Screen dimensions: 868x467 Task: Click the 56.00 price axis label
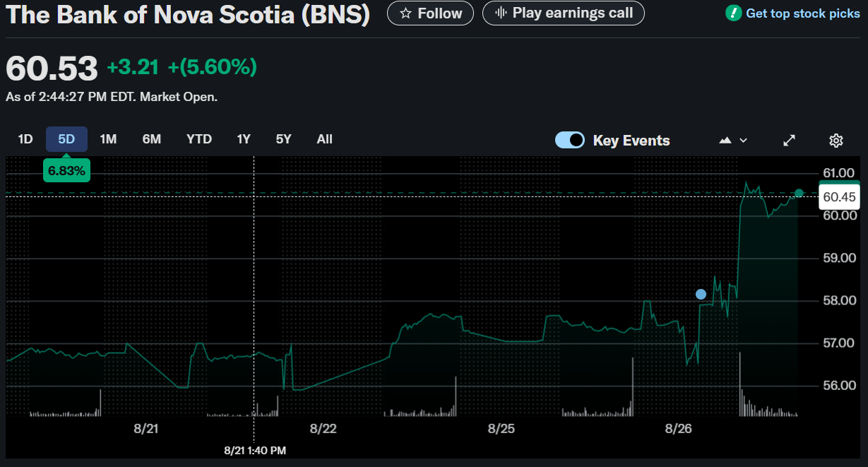click(x=839, y=385)
